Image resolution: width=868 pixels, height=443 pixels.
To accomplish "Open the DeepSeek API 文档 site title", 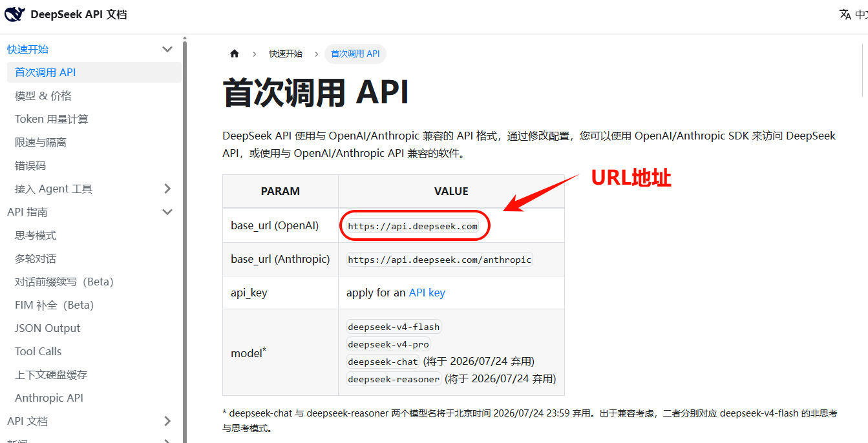I will tap(79, 14).
